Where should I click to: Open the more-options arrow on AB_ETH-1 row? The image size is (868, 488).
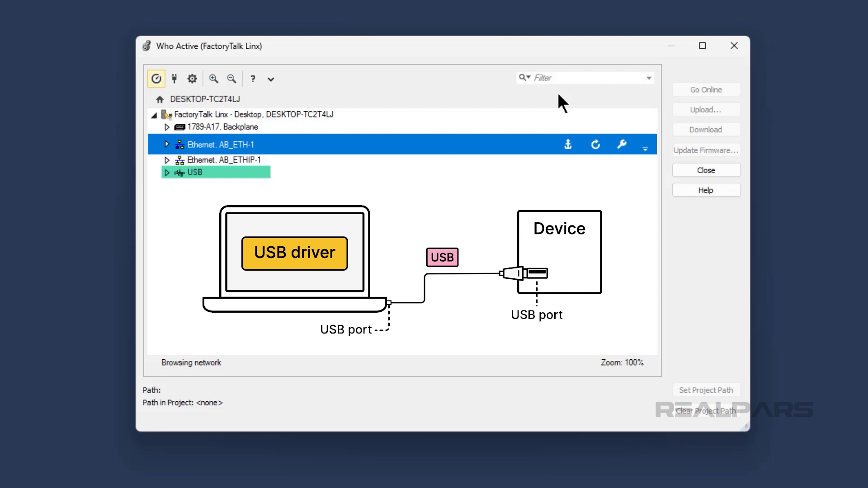click(645, 149)
